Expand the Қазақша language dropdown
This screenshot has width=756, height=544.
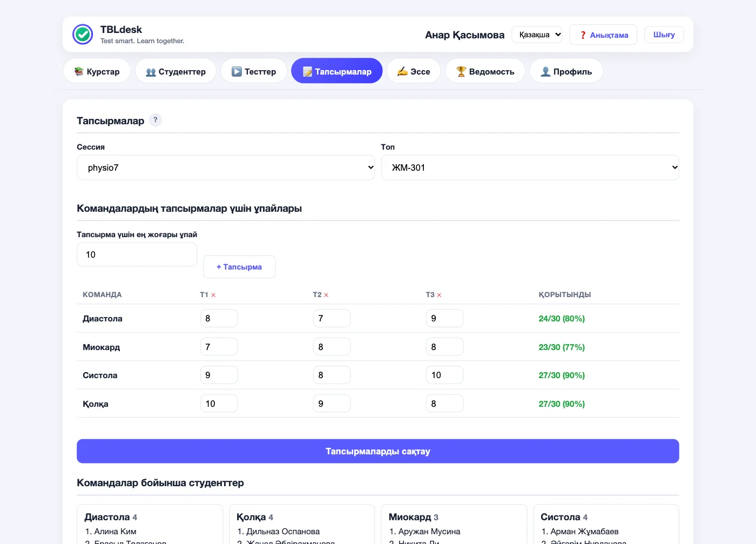pos(537,35)
